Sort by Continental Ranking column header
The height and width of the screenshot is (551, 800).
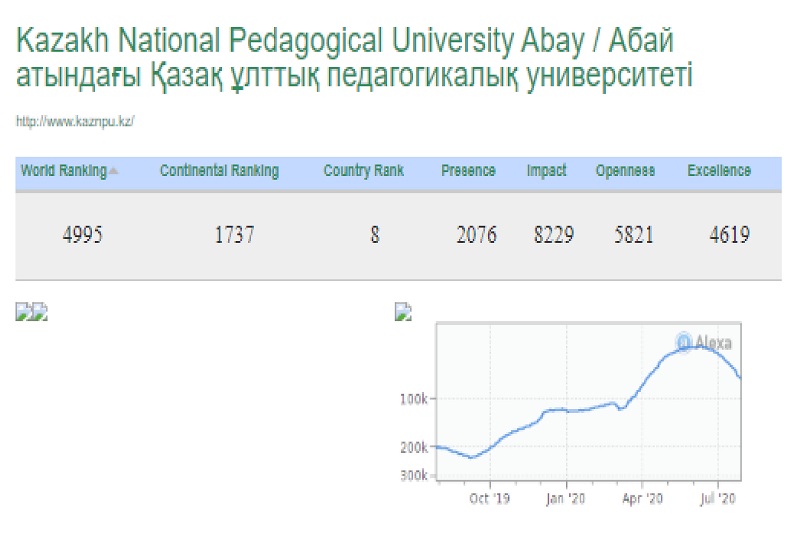219,171
